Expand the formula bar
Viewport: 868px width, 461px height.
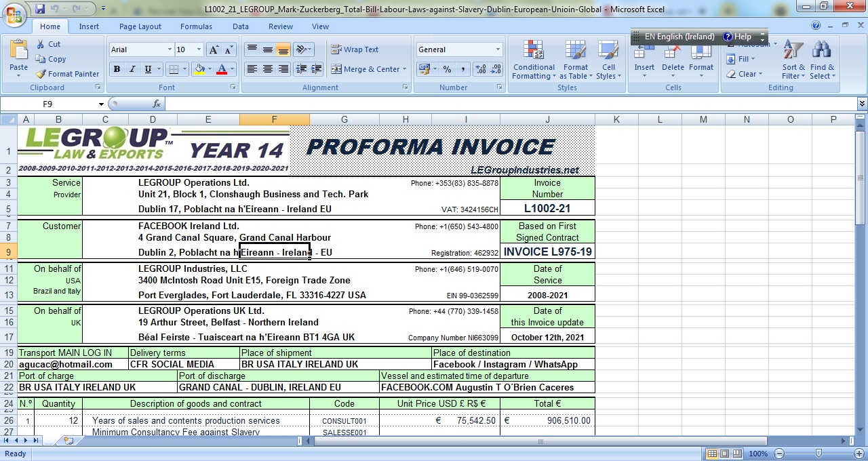tap(862, 104)
